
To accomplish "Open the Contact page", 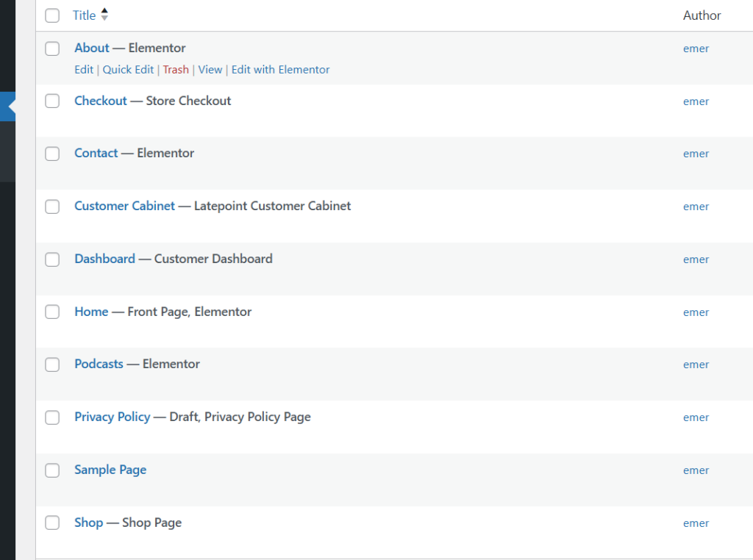I will (x=96, y=153).
